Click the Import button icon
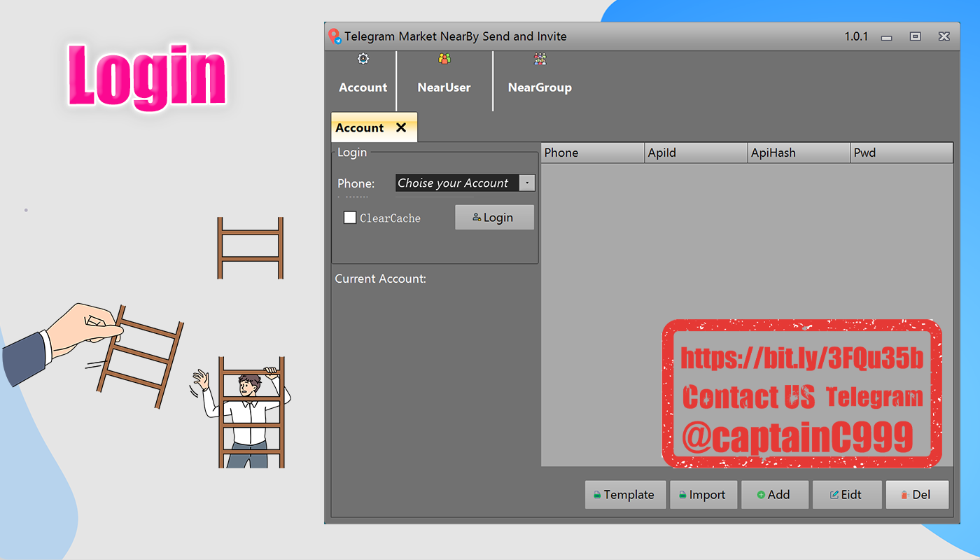 click(x=682, y=495)
